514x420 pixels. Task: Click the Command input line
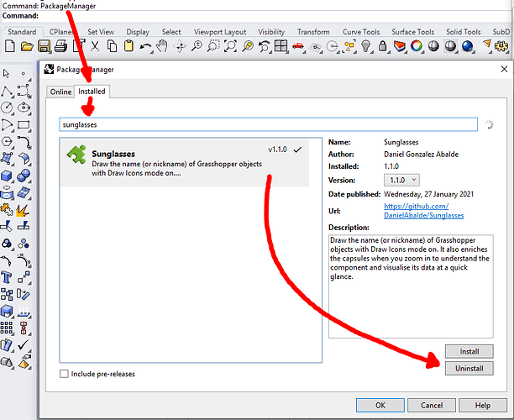pos(257,16)
